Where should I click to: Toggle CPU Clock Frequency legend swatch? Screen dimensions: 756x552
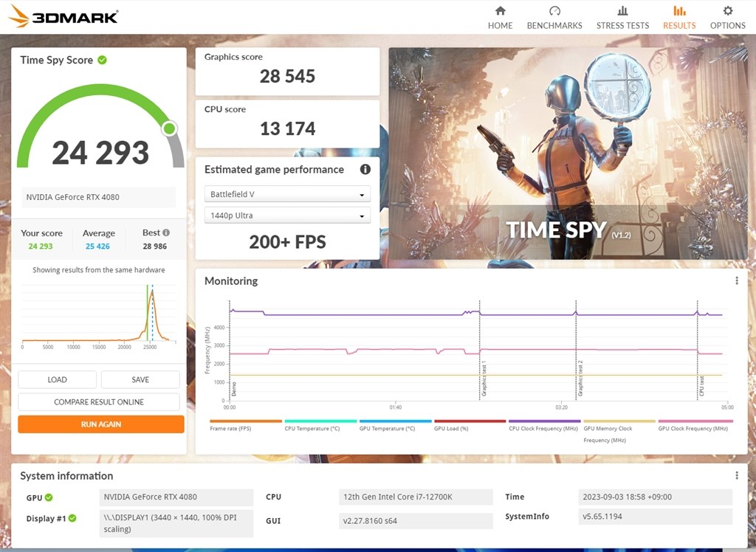(545, 421)
